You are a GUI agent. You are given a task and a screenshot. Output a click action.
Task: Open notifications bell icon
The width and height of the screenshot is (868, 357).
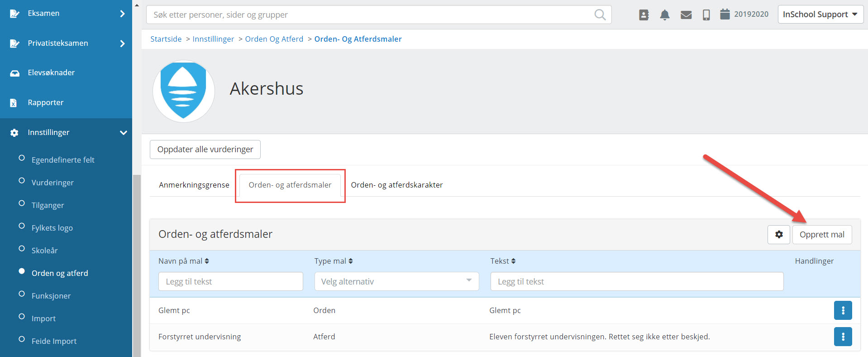point(664,15)
